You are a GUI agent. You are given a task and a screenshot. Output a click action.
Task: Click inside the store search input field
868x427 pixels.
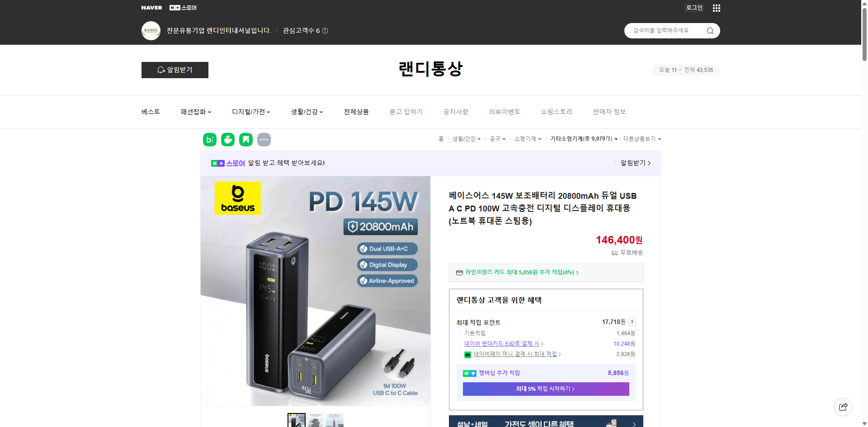(665, 31)
